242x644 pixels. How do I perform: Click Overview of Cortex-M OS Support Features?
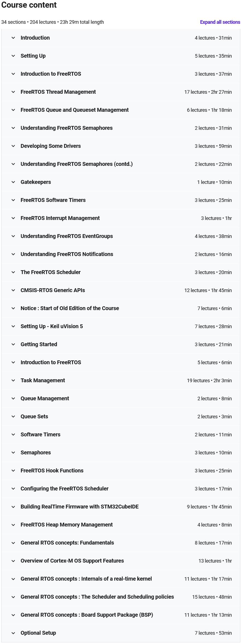click(x=72, y=561)
